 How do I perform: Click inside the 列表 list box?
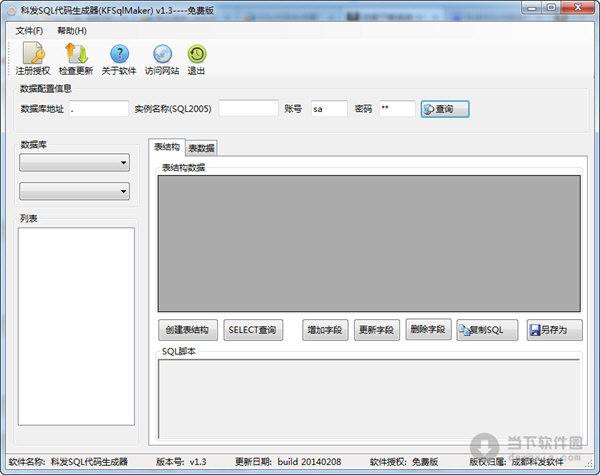pyautogui.click(x=76, y=326)
